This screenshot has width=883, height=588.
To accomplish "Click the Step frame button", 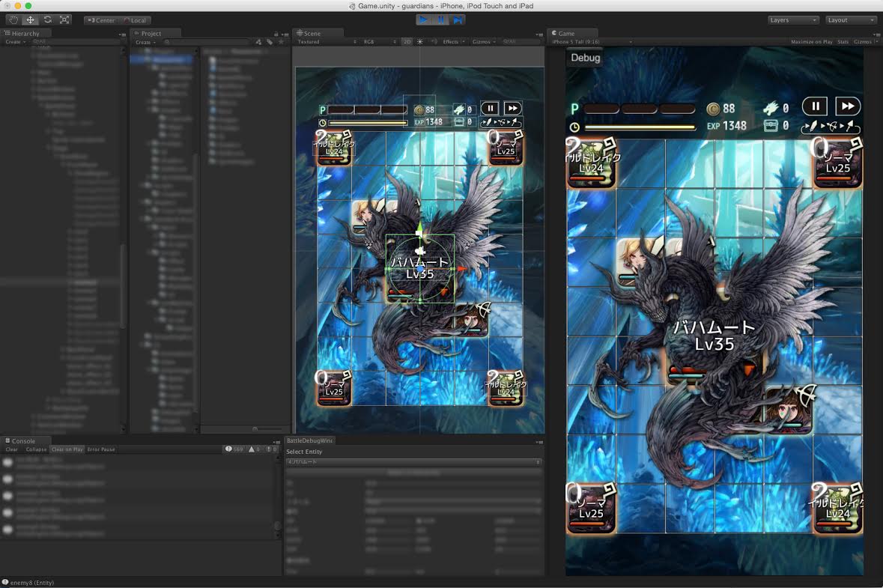I will pos(458,20).
